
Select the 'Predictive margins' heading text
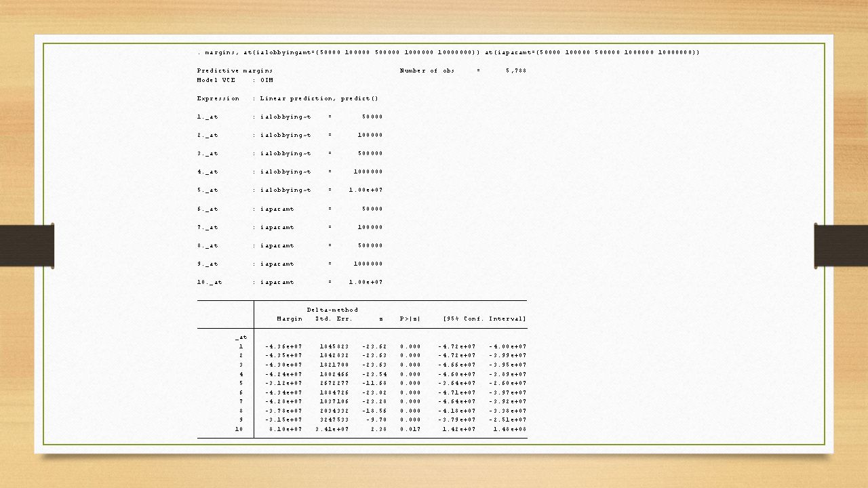235,70
